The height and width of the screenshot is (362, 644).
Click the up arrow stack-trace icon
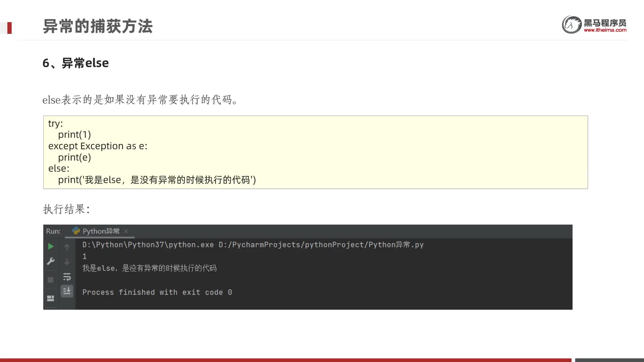pyautogui.click(x=67, y=247)
